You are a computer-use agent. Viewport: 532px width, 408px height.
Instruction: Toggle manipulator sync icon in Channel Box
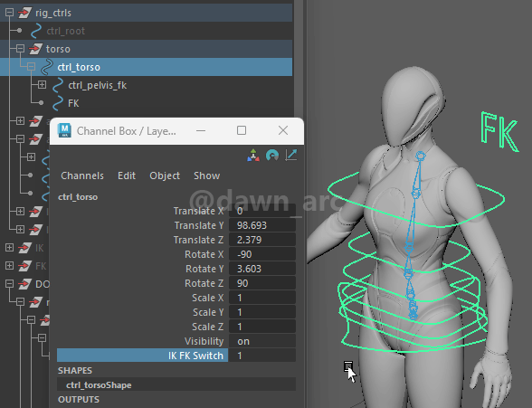pos(253,156)
